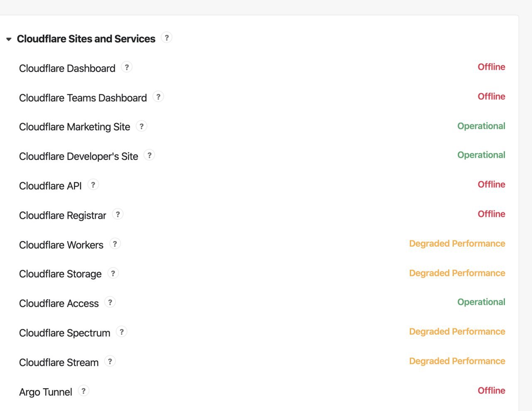The width and height of the screenshot is (532, 411).
Task: Open help icon beside Cloudflare Sites and Services
Action: tap(167, 38)
